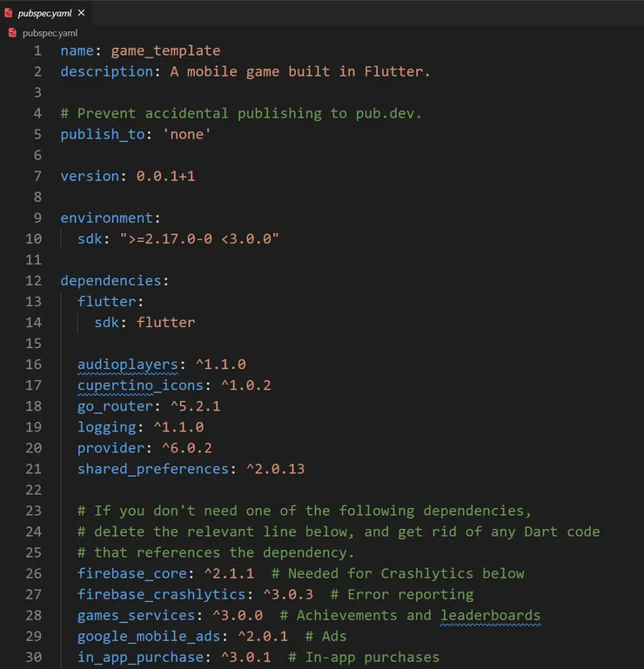This screenshot has height=669, width=644.
Task: Click the '^2.0.13' version number
Action: [x=276, y=469]
